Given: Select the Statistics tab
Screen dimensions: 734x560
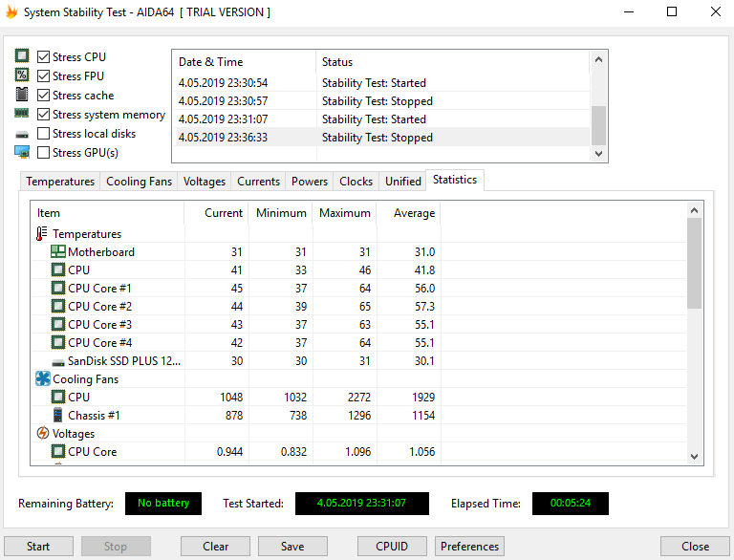Looking at the screenshot, I should (x=455, y=180).
